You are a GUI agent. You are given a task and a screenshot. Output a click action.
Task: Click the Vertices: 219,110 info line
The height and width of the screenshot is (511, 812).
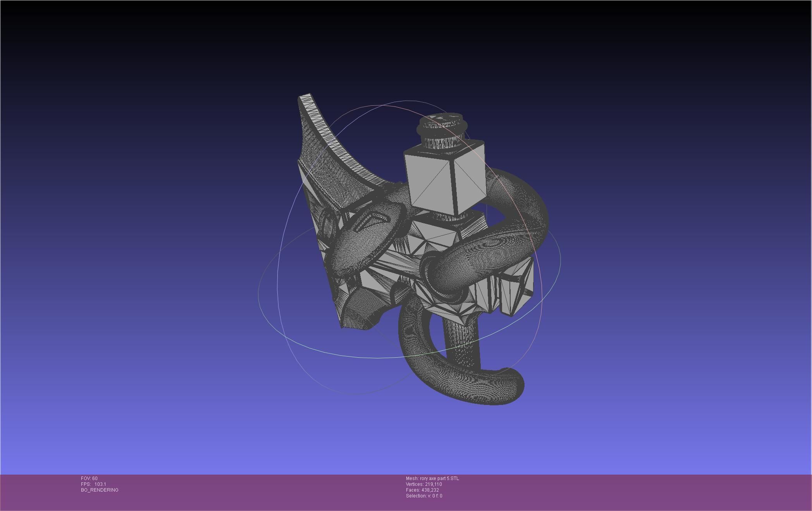(424, 484)
